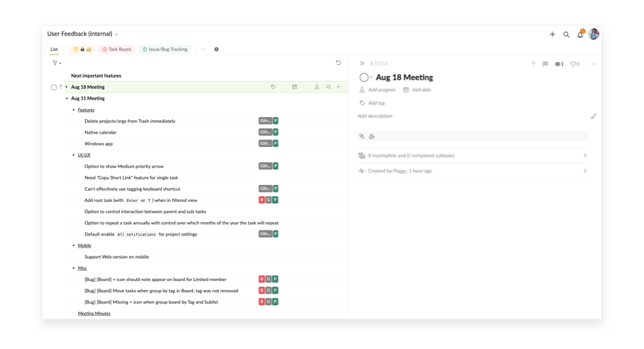Toggle the watchers eye icon showing 1

(559, 63)
